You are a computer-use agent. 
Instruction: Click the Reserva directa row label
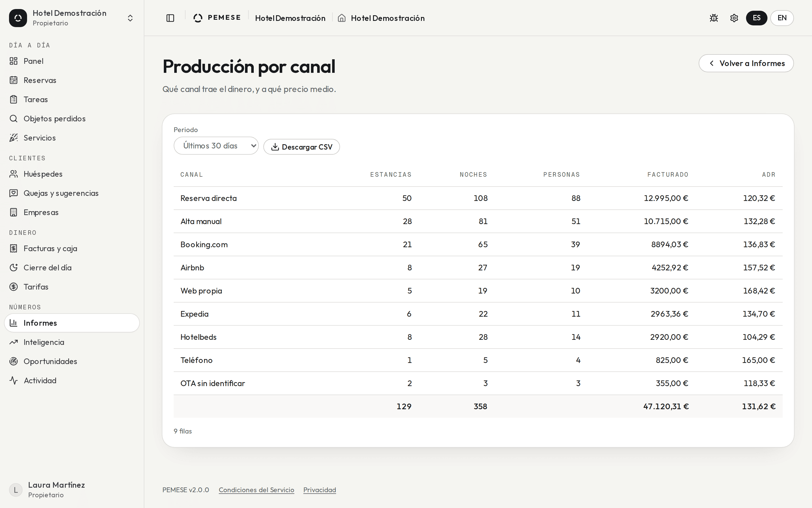click(x=209, y=198)
